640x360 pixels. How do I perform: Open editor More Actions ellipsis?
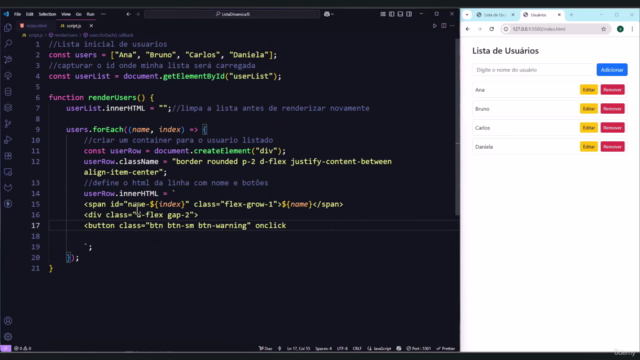coord(452,26)
